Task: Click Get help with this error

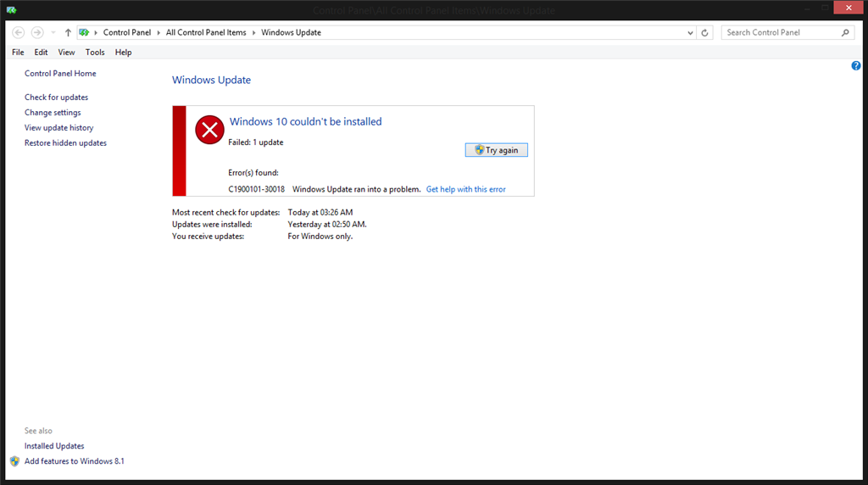Action: pos(465,189)
